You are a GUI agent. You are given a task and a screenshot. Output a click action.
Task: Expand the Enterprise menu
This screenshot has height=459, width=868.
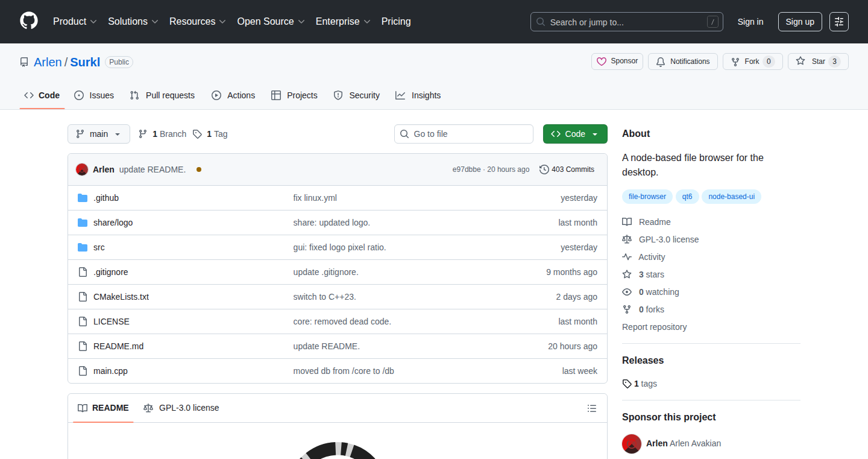[343, 22]
